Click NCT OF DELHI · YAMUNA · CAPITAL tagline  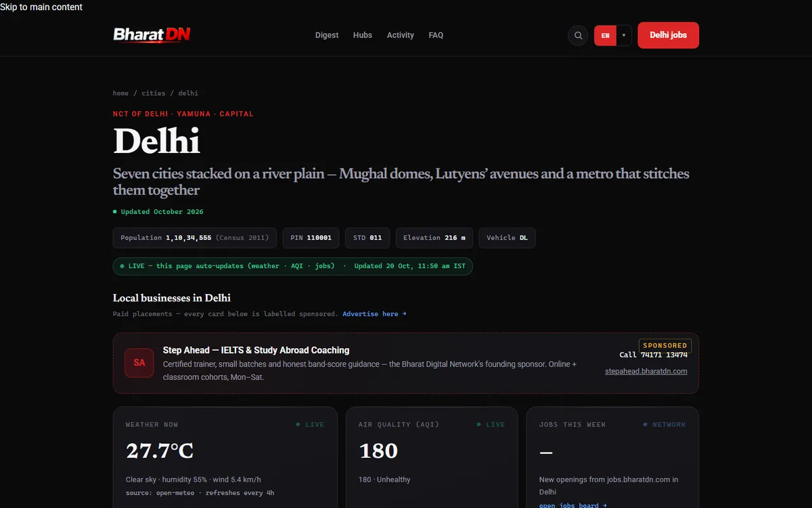click(x=183, y=114)
